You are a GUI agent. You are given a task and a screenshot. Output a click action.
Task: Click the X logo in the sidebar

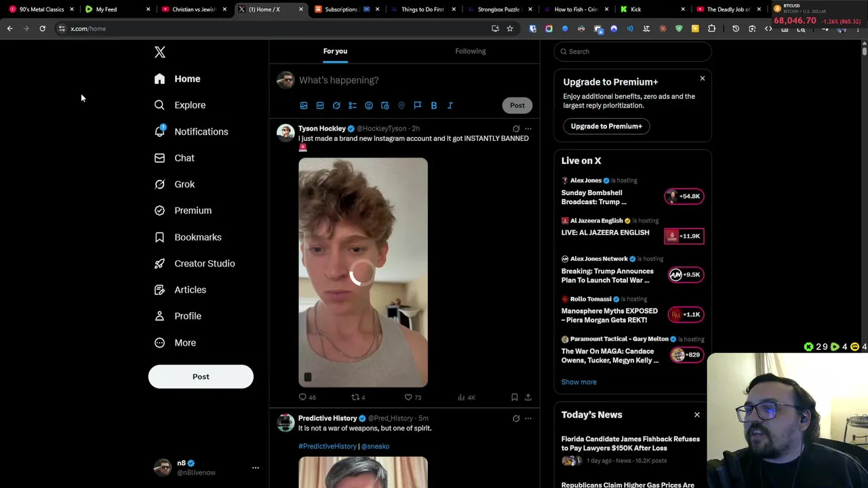pos(160,52)
